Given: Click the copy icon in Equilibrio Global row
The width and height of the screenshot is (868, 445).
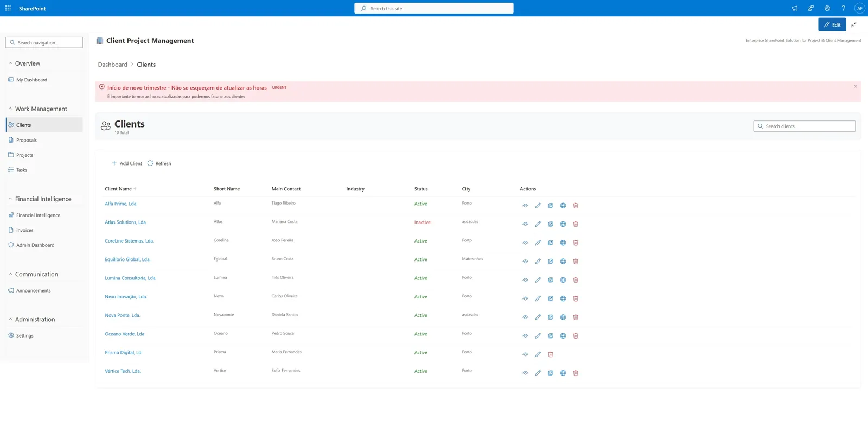Looking at the screenshot, I should coord(550,261).
